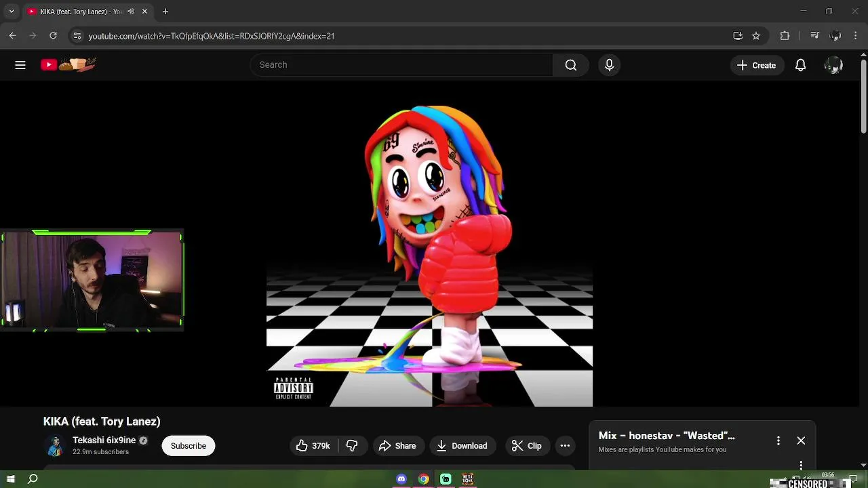Open Mix playlist options menu
The height and width of the screenshot is (488, 868).
point(778,441)
